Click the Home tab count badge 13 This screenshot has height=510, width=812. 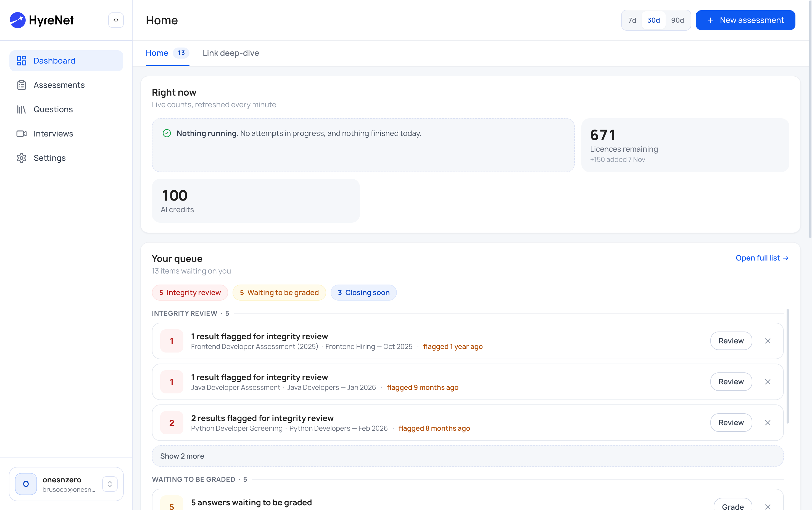click(181, 53)
